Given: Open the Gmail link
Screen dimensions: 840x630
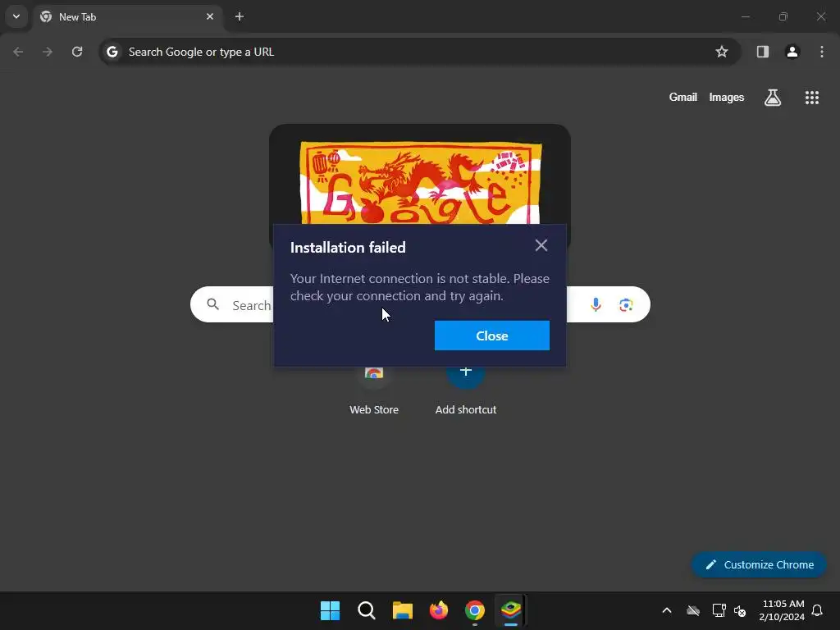Looking at the screenshot, I should 683,98.
